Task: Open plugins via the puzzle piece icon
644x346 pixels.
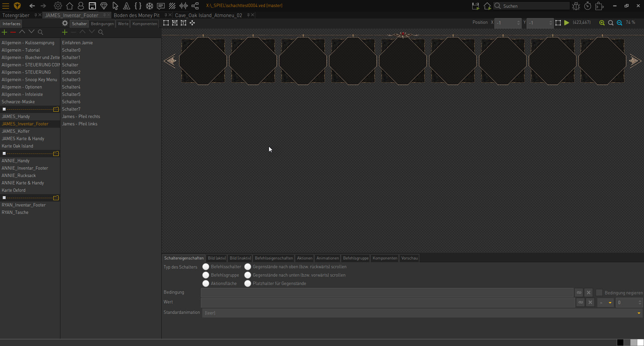Action: point(599,6)
